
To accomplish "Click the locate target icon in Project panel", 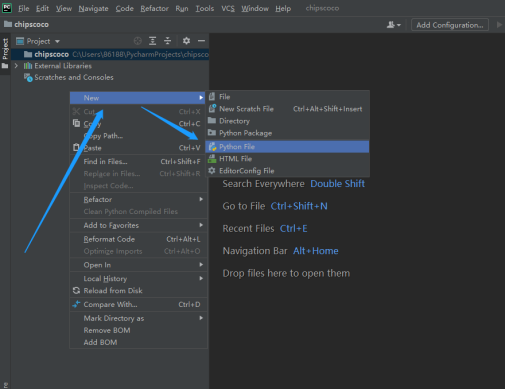I will [x=138, y=41].
